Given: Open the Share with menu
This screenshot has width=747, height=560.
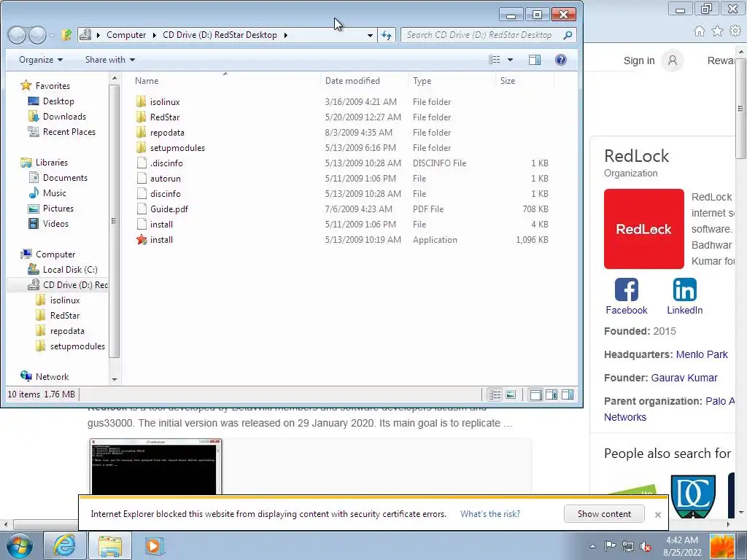Looking at the screenshot, I should (110, 60).
